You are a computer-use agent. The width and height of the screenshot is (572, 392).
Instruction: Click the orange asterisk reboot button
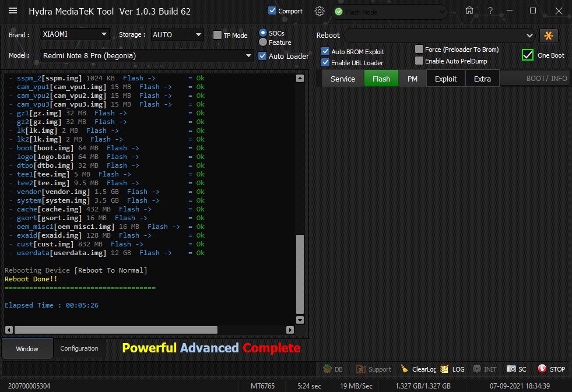click(x=548, y=36)
